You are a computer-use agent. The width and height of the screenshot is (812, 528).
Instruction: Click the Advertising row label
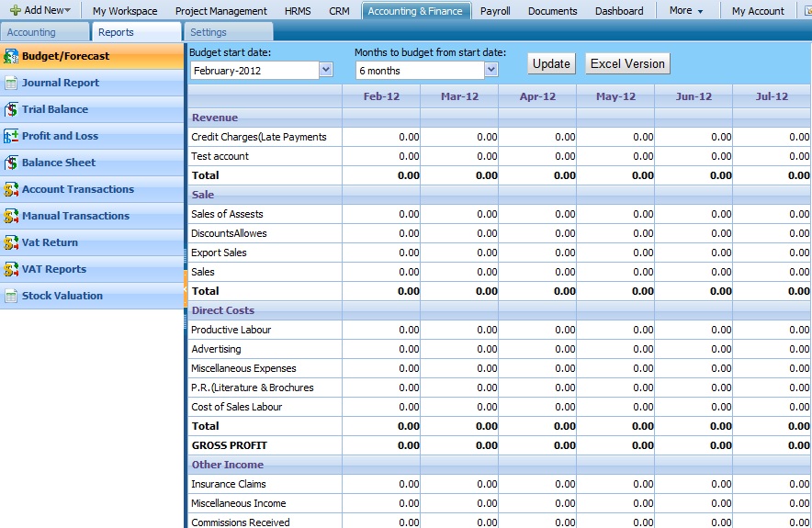(x=216, y=350)
